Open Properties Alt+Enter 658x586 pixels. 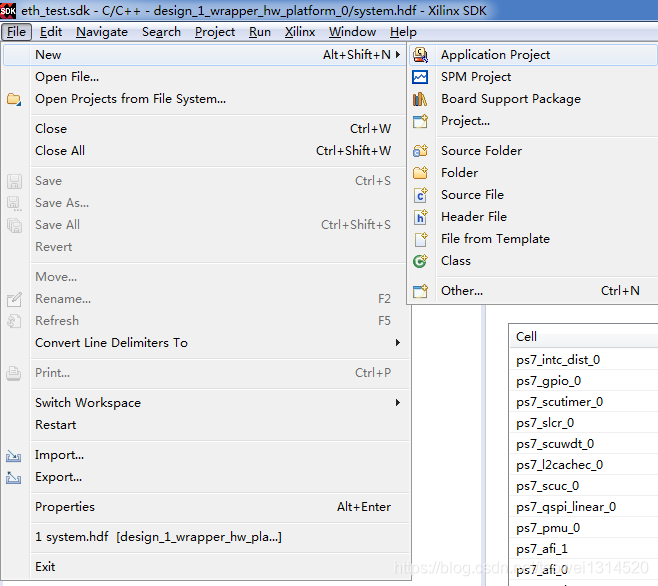coord(206,507)
